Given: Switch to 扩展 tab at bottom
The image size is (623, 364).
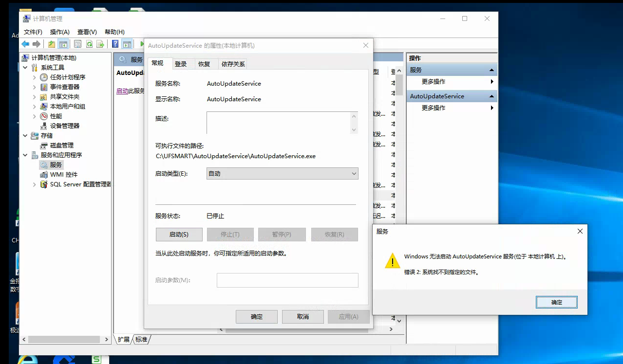Looking at the screenshot, I should click(124, 339).
